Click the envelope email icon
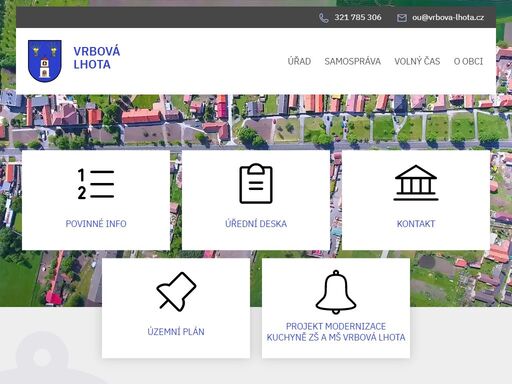 pyautogui.click(x=402, y=18)
